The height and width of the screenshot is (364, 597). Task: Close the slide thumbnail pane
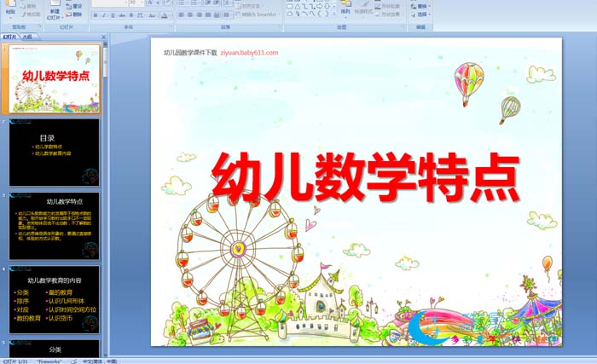click(x=103, y=37)
